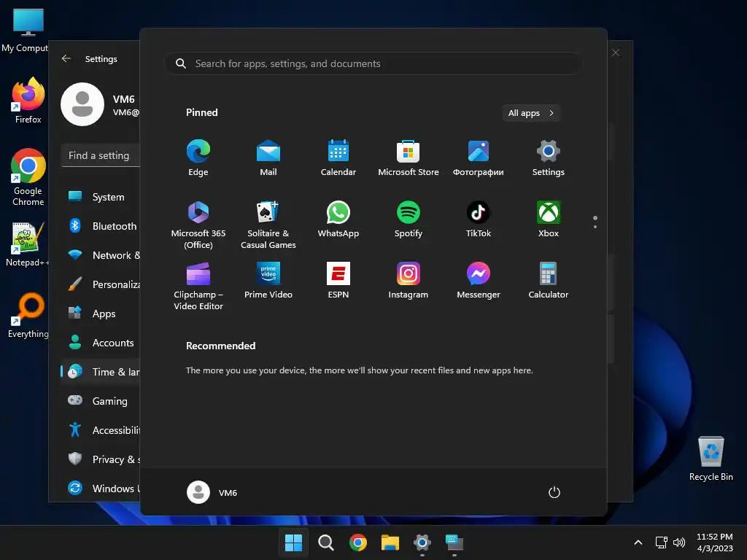Launch the Mail app
The image size is (747, 560).
(268, 158)
